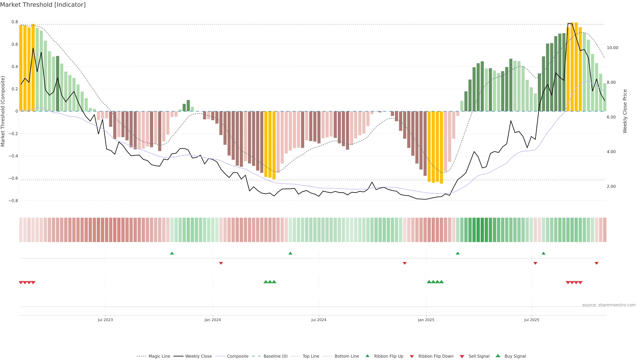644x362 pixels.
Task: Click the Market Threshold [Indicator] title
Action: (43, 5)
